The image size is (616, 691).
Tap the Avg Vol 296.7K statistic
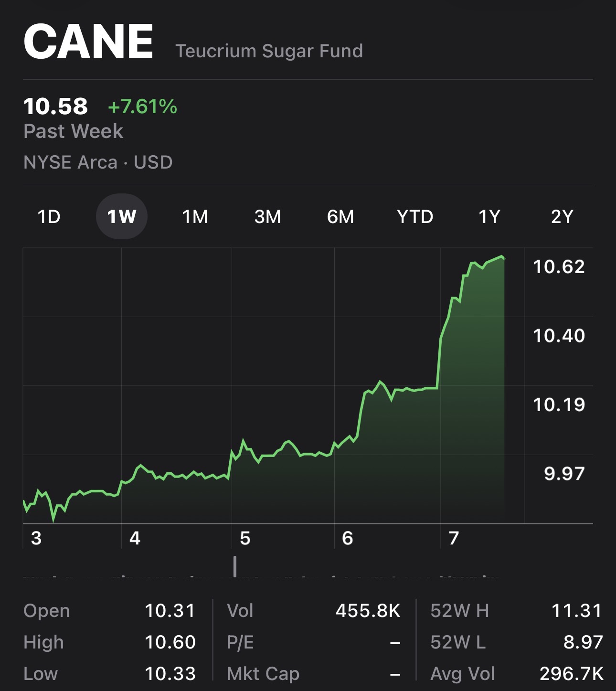(517, 674)
